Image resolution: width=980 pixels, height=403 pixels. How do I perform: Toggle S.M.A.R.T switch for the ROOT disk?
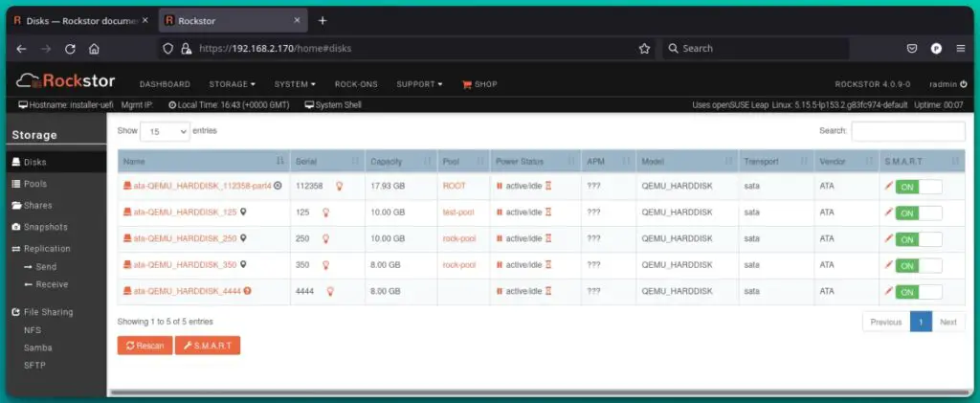[918, 187]
